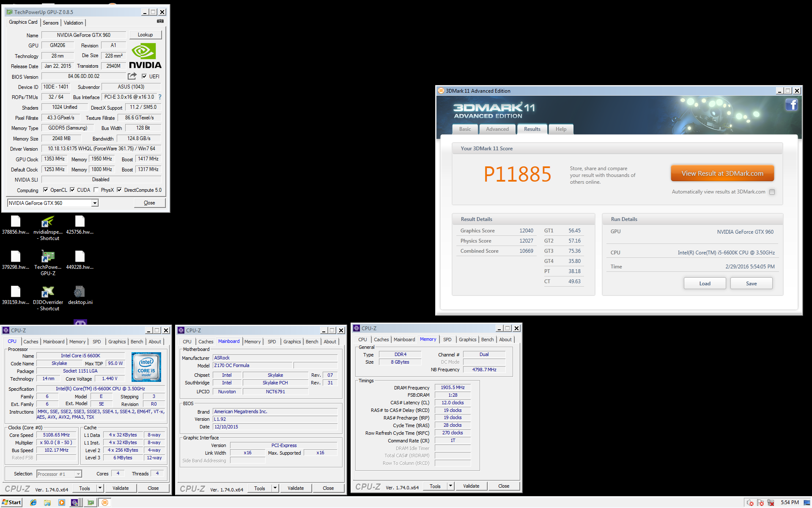Click the Close button in GPU-Z
This screenshot has width=812, height=508.
tap(150, 203)
